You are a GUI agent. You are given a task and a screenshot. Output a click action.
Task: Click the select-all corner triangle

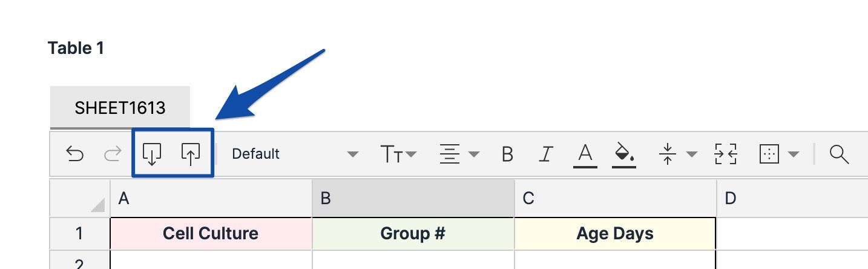(x=97, y=205)
